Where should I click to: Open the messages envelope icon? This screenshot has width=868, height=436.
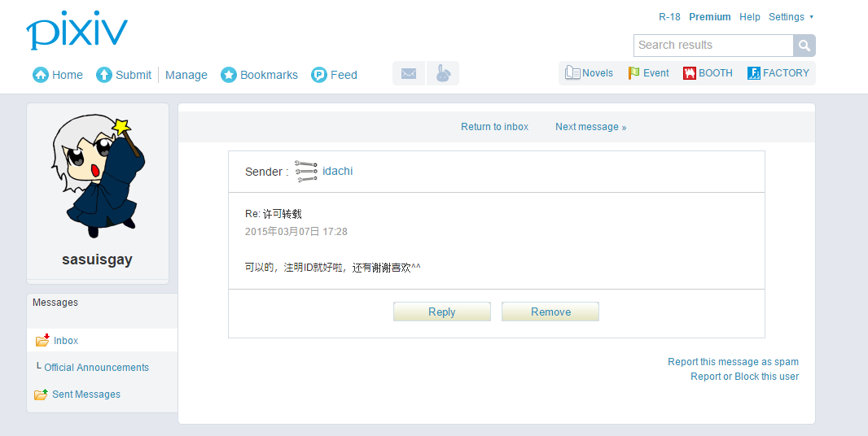409,73
